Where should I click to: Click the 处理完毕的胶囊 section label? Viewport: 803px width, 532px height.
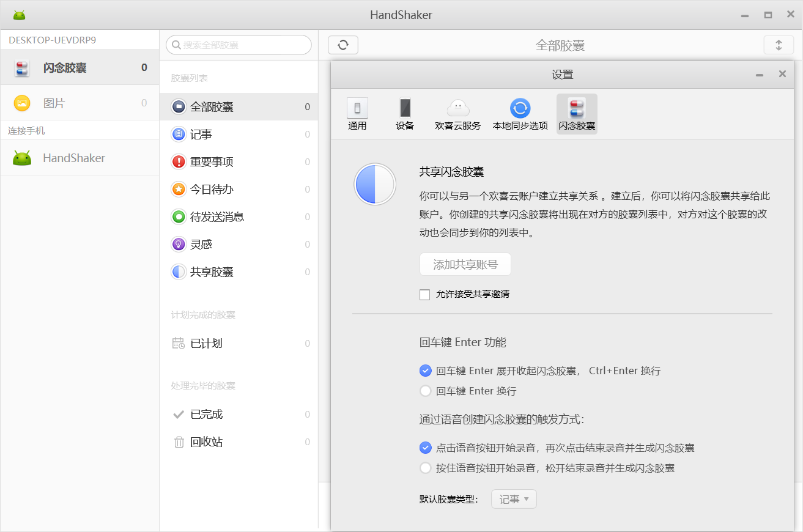click(x=203, y=386)
